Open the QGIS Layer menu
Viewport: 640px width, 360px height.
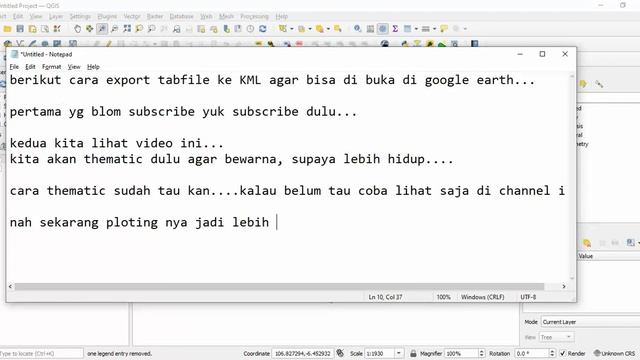[56, 16]
